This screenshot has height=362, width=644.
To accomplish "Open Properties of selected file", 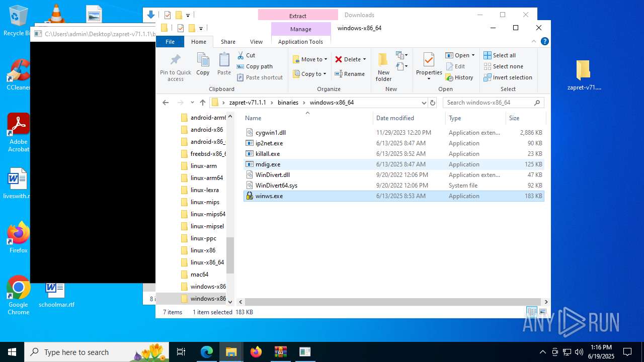I will (429, 67).
